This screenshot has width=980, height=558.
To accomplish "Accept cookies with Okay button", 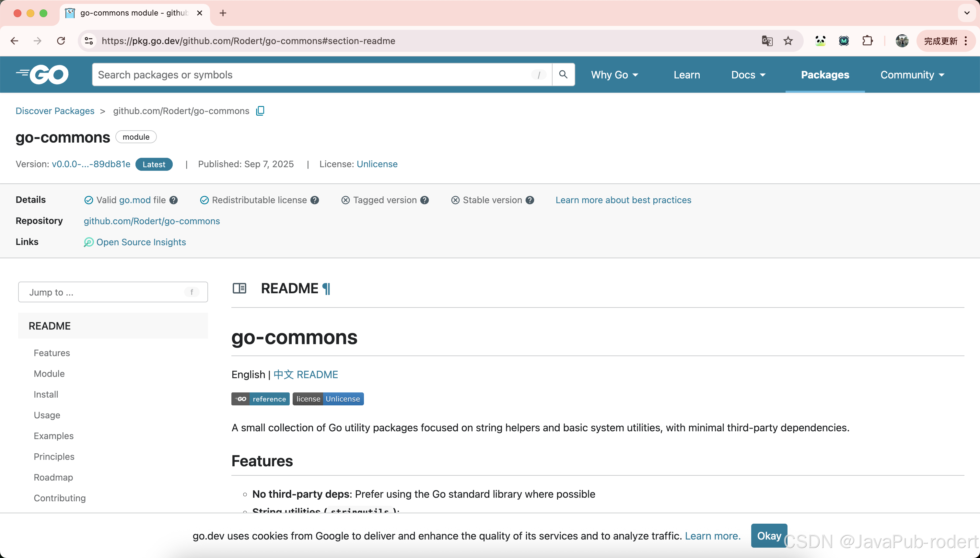I will (x=769, y=536).
